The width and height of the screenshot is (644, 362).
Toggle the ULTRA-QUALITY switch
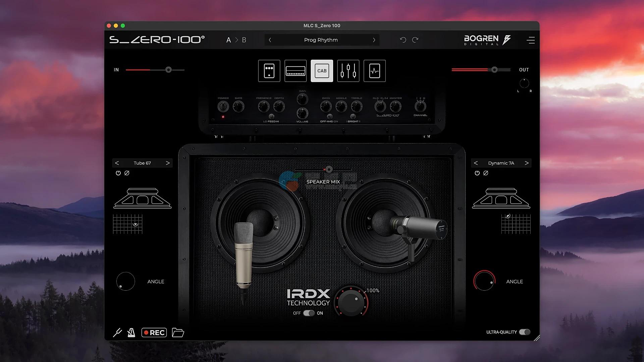pos(525,332)
